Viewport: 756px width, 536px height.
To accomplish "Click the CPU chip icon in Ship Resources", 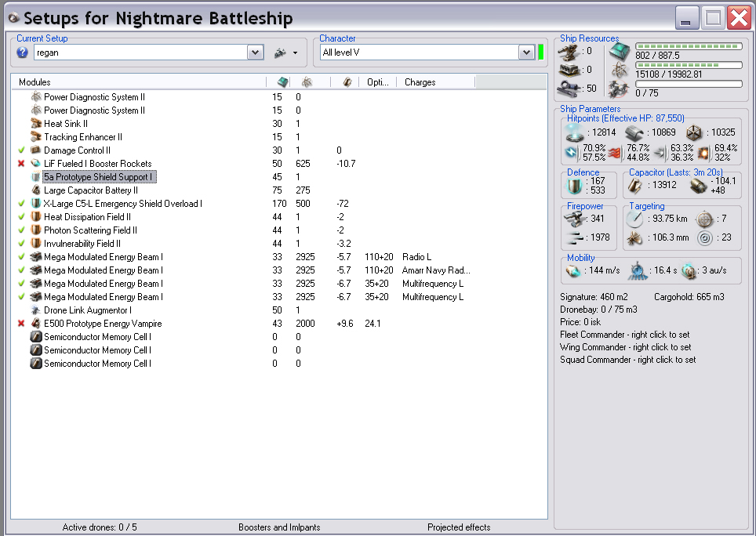I will [619, 52].
